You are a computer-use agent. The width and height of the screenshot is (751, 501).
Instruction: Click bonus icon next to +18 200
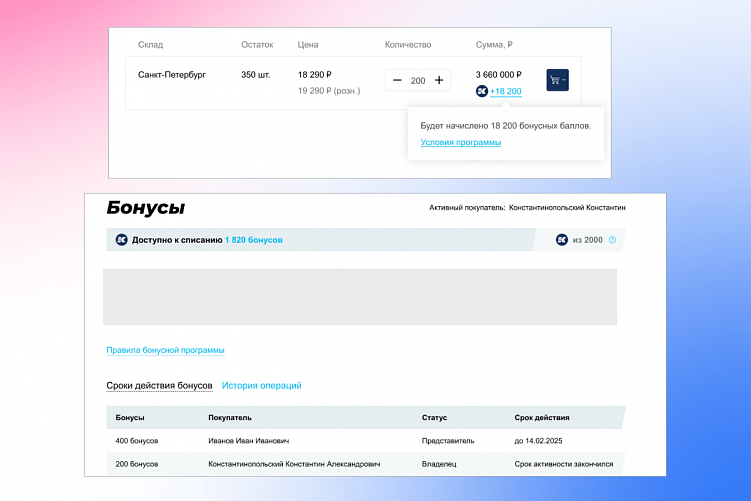[x=482, y=91]
